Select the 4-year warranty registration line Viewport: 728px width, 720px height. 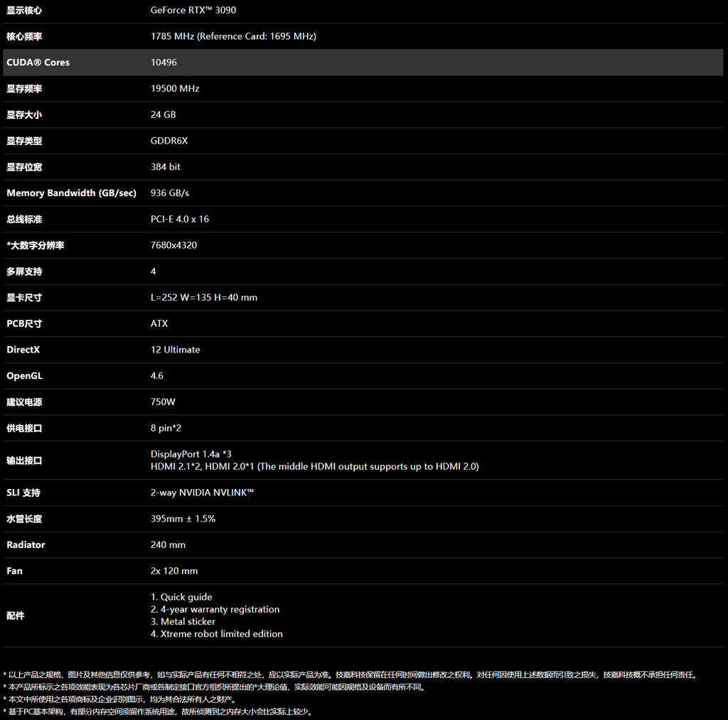(x=215, y=610)
